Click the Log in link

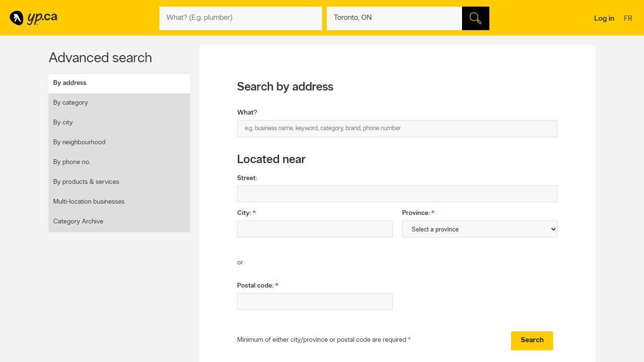(604, 18)
